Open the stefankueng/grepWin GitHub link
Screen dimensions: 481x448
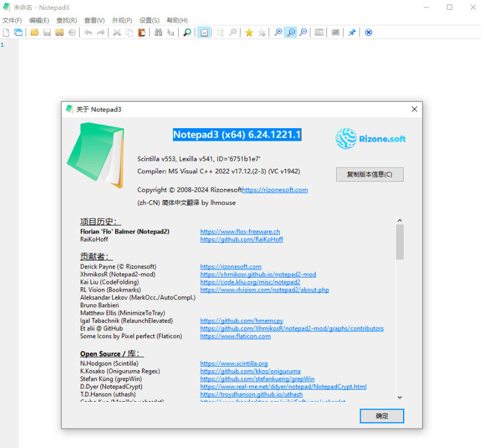[257, 379]
